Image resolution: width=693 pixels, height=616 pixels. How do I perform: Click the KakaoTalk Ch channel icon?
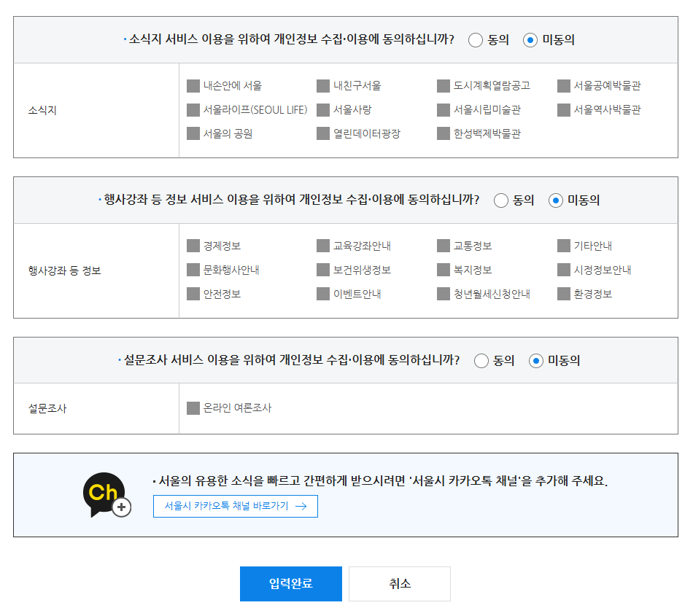pos(107,494)
